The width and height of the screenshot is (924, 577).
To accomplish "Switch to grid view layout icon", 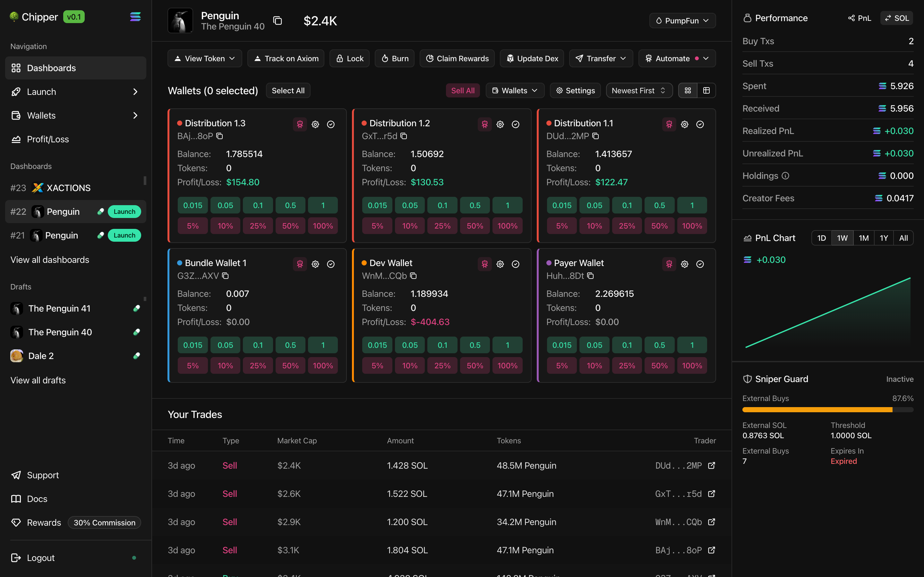I will coord(688,90).
